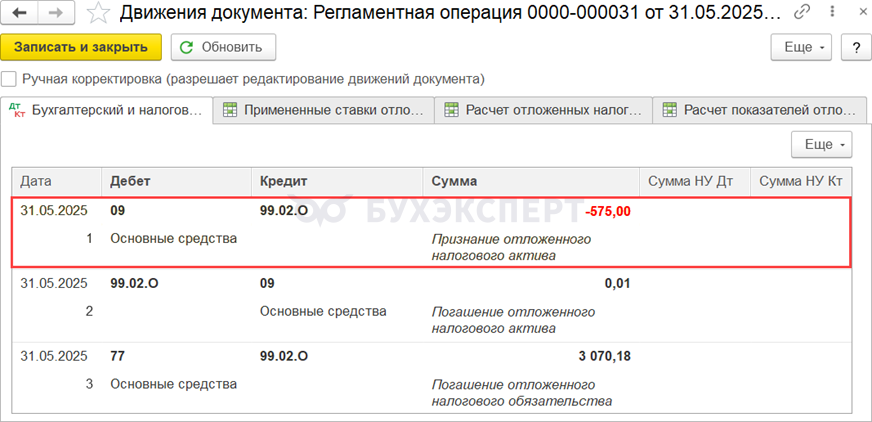Click the forward navigation arrow
The width and height of the screenshot is (872, 422).
tap(57, 14)
